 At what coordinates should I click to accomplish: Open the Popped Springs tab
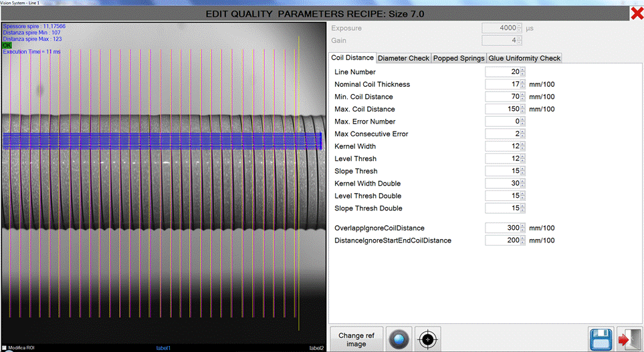click(459, 58)
